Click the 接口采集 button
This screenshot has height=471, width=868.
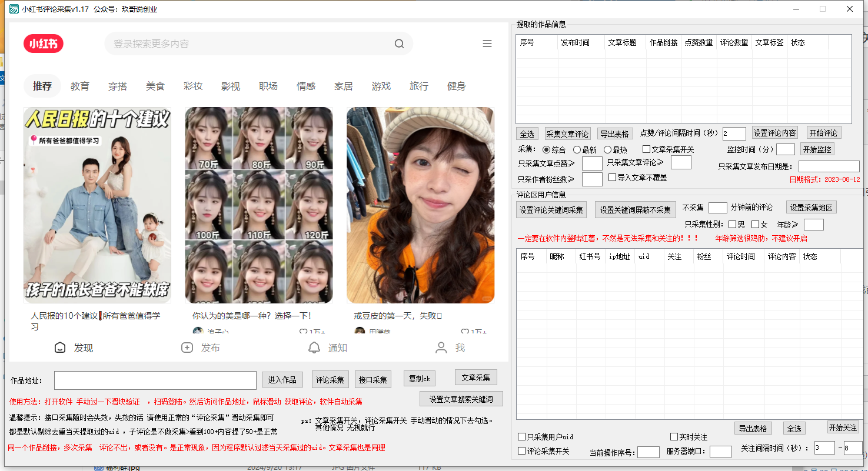pos(373,380)
